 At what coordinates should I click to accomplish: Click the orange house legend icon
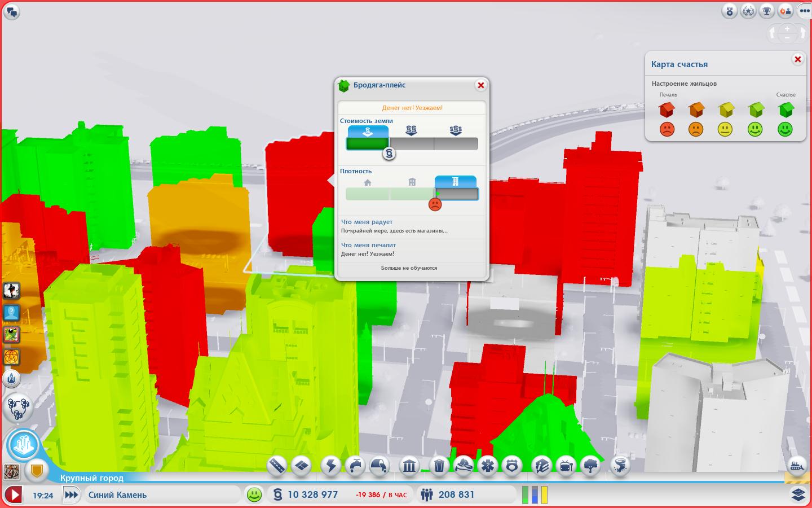coord(696,110)
